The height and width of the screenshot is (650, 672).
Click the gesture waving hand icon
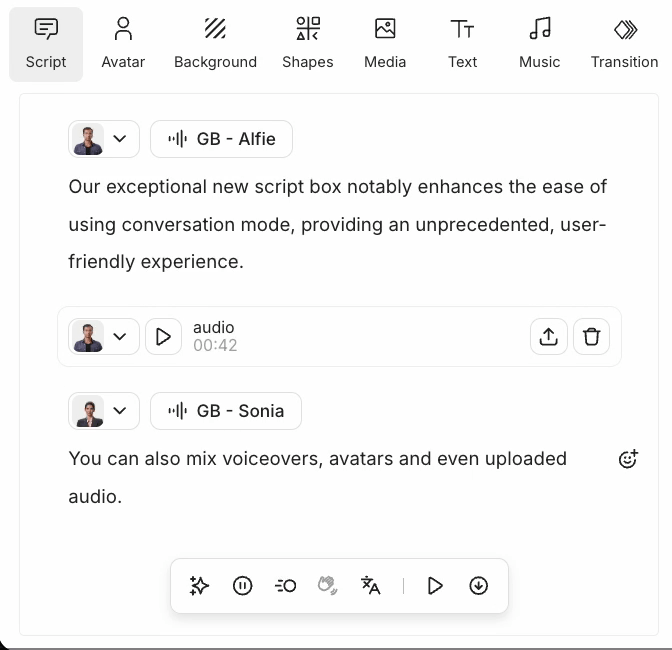pyautogui.click(x=327, y=586)
